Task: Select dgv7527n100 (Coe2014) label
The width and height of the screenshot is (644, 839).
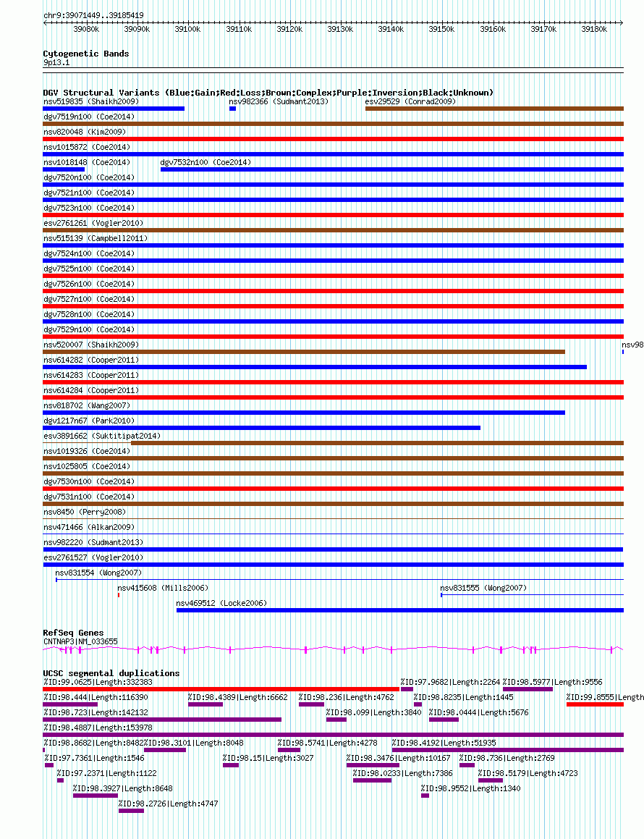Action: pyautogui.click(x=89, y=299)
